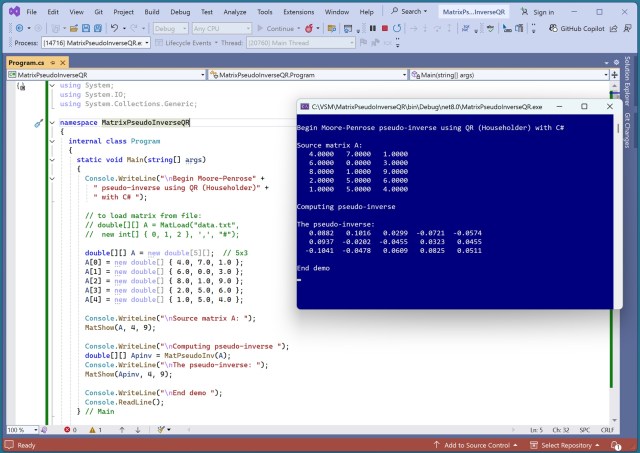
Task: Open the Solution Explorer side tab
Action: pos(628,80)
